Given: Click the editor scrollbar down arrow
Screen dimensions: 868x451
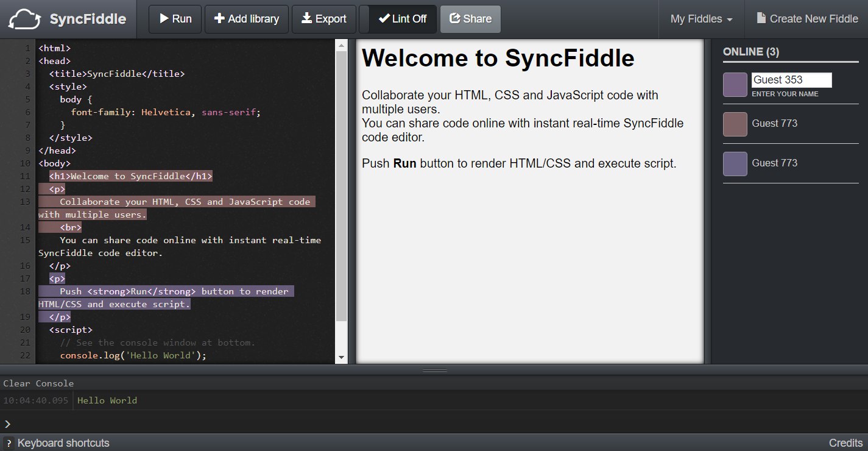Looking at the screenshot, I should point(341,357).
